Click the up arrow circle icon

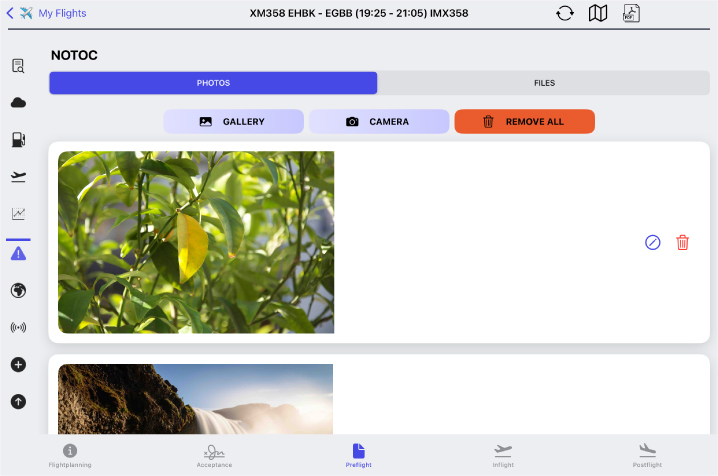18,402
